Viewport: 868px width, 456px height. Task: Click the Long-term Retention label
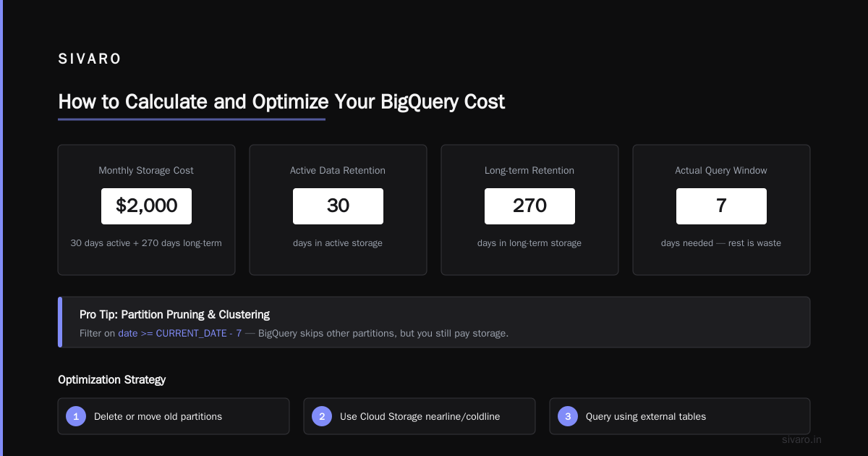click(x=529, y=171)
